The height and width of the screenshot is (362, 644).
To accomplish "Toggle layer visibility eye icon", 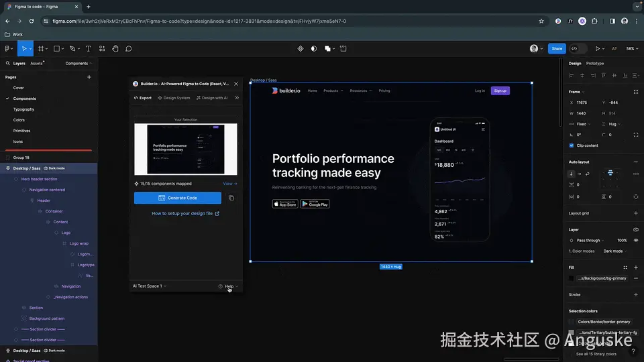I will [636, 240].
